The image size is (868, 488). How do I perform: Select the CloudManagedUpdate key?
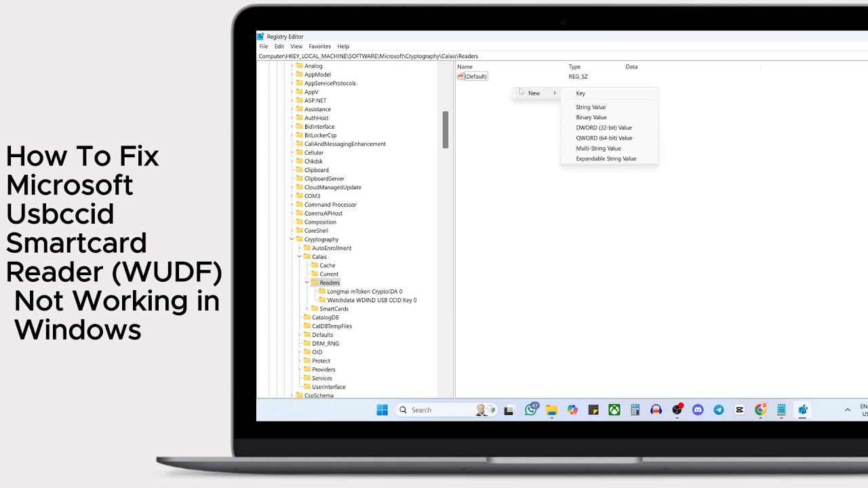click(333, 187)
